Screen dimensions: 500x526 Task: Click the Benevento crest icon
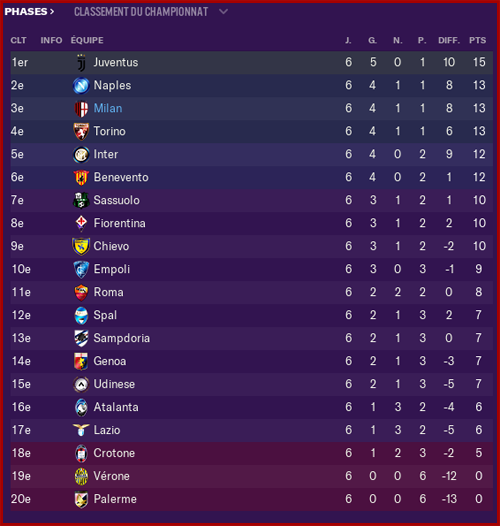click(x=81, y=178)
